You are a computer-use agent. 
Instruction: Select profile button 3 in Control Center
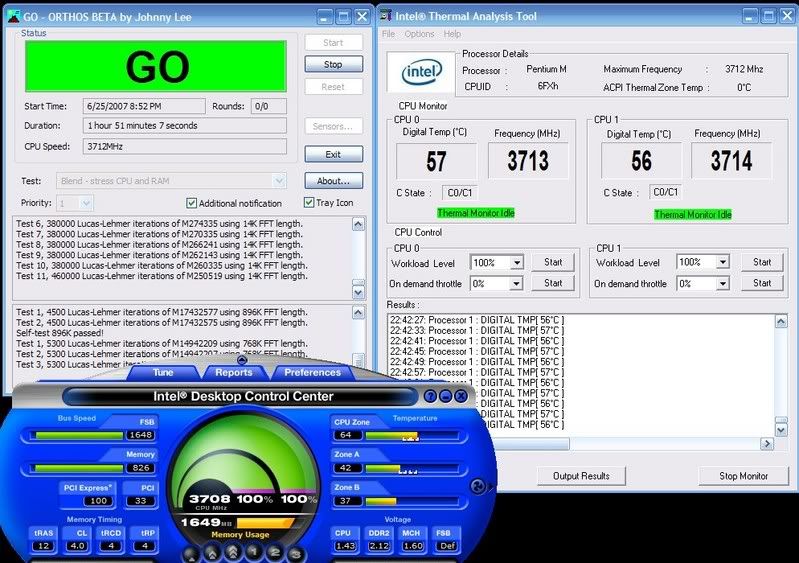295,554
